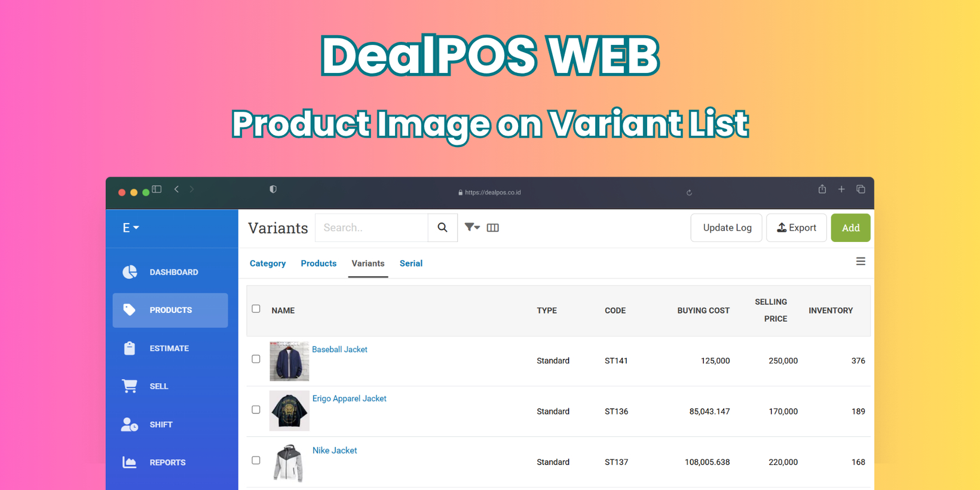Tick the Baseball Jacket row checkbox
Viewport: 980px width, 490px height.
256,359
